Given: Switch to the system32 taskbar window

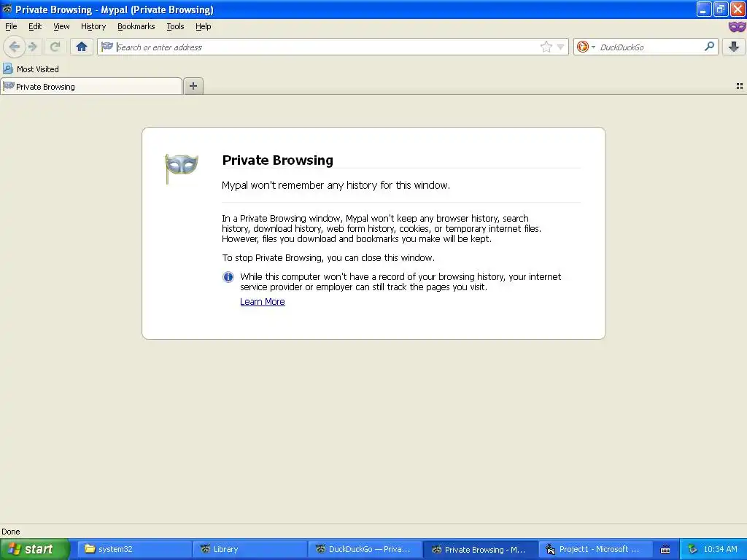Looking at the screenshot, I should [x=135, y=549].
